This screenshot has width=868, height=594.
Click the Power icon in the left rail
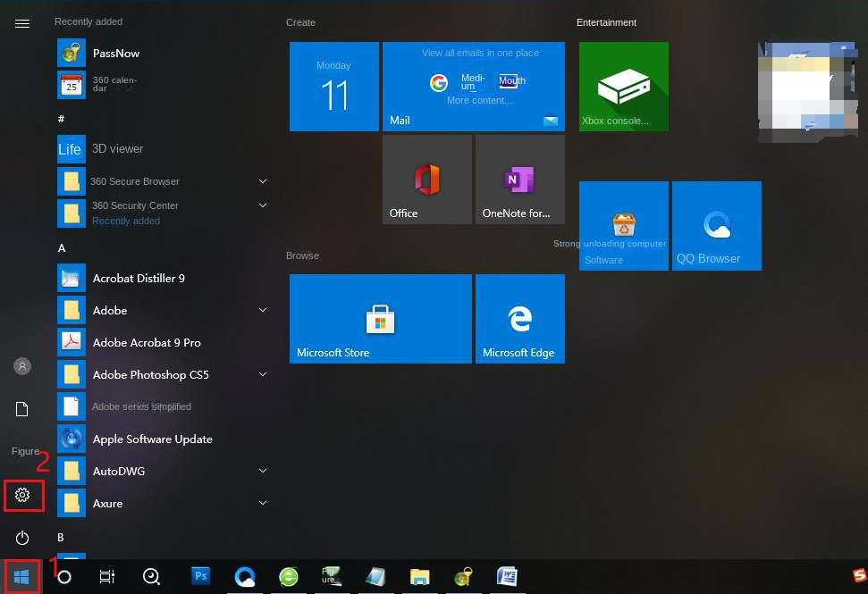click(x=22, y=538)
